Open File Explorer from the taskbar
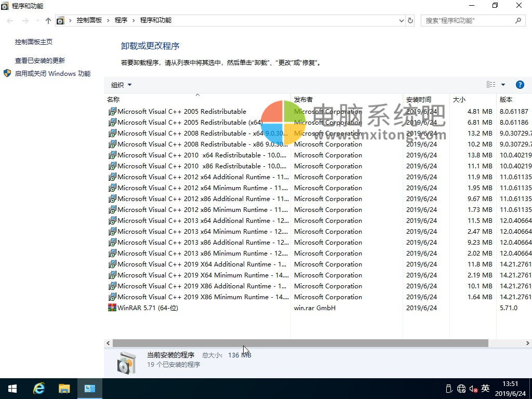 (64, 389)
